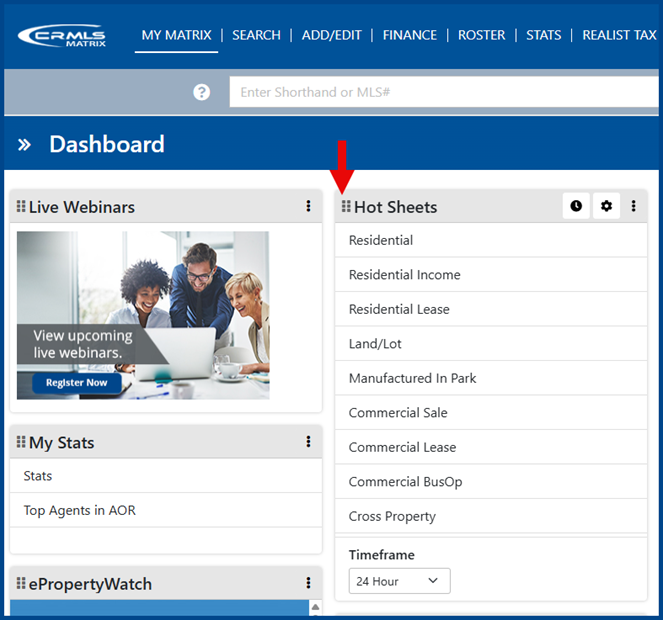Open the Land/Lot hot sheet

pos(491,344)
